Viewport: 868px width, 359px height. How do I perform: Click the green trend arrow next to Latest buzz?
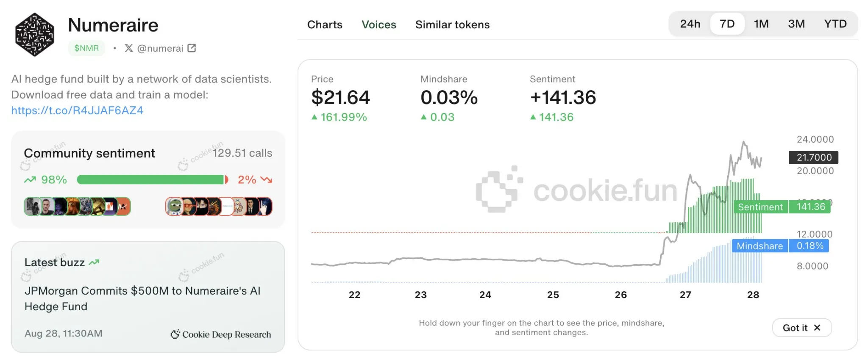click(94, 262)
